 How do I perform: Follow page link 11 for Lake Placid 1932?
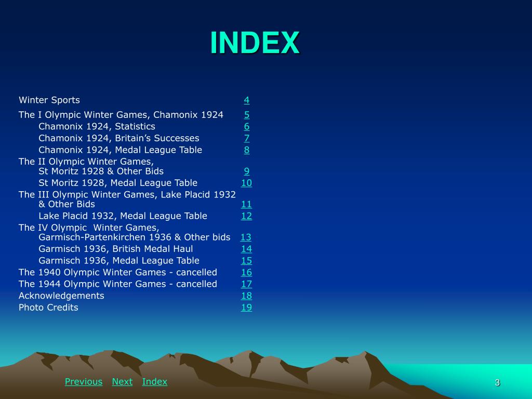tap(246, 204)
